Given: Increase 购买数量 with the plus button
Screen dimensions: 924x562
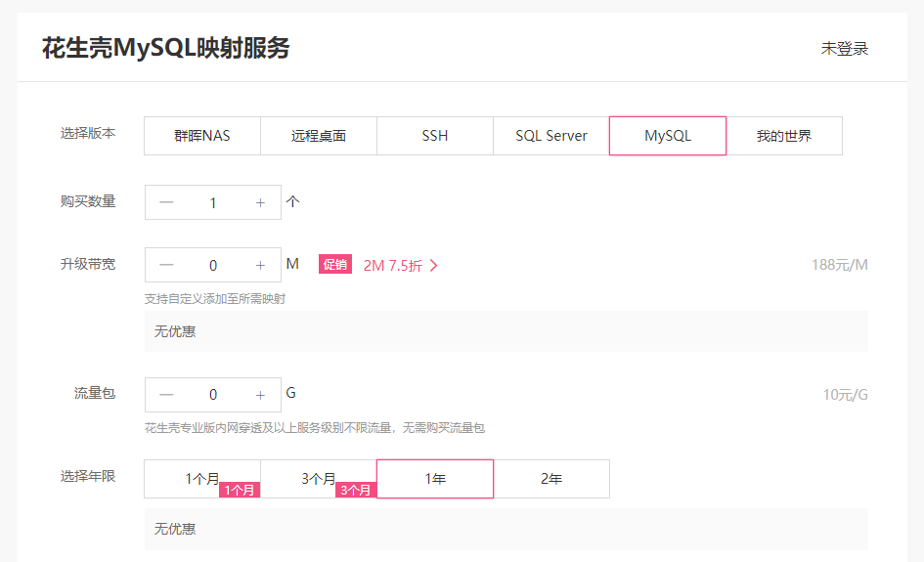Looking at the screenshot, I should 260,202.
